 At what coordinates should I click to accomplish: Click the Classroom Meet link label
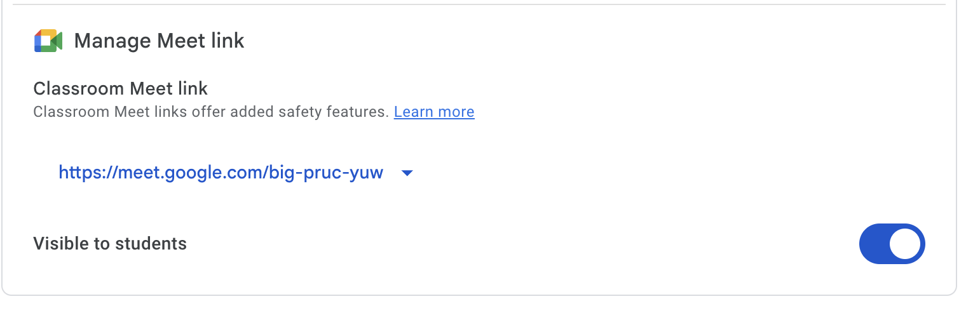(x=121, y=88)
